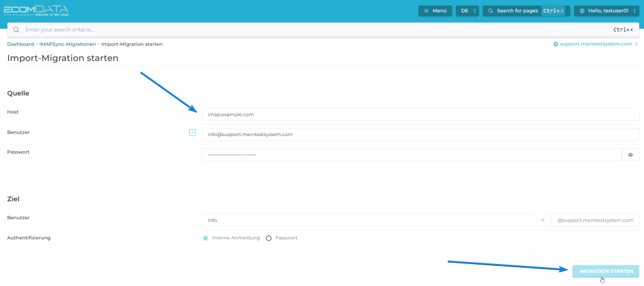Show password with the eye icon
Viewport: 644px width, 286px height.
click(630, 154)
